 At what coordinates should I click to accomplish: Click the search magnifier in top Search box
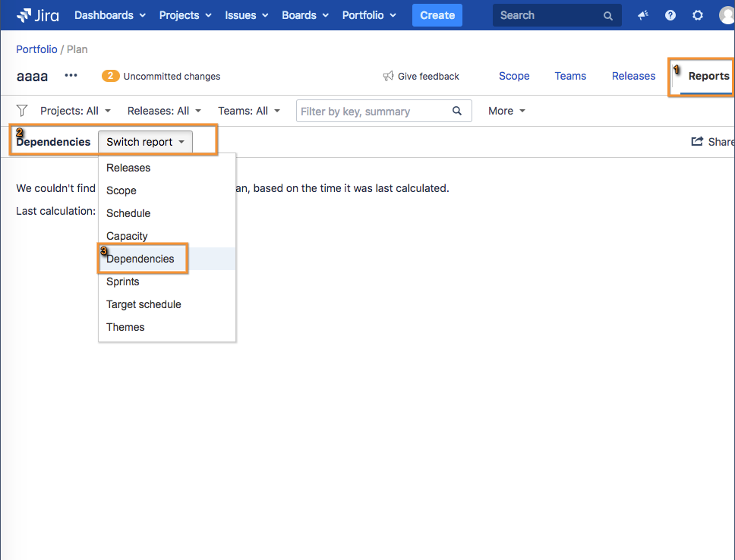(x=608, y=16)
